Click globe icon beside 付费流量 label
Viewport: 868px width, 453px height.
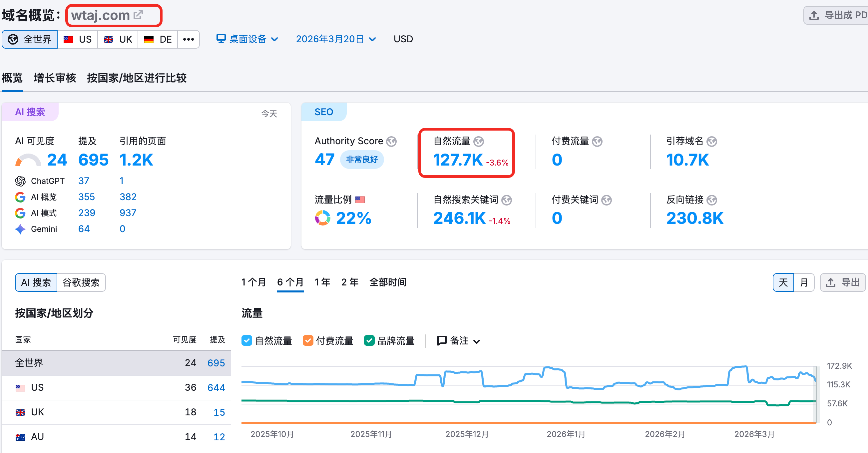coord(597,141)
